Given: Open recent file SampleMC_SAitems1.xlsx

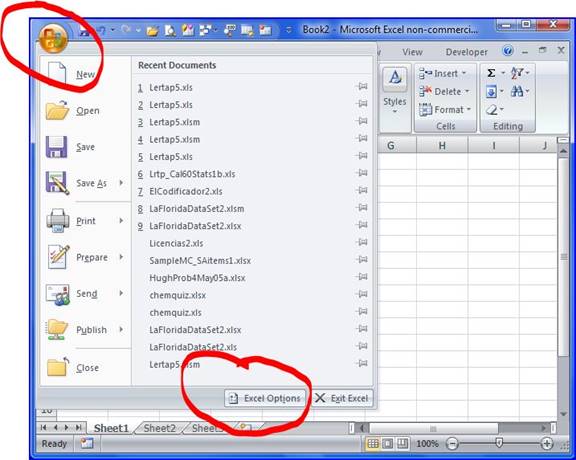Looking at the screenshot, I should click(x=200, y=261).
